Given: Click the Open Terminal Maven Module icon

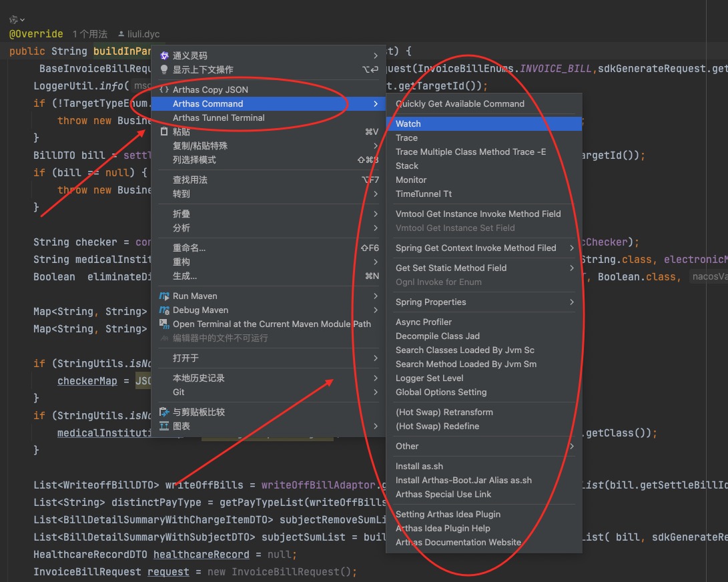Looking at the screenshot, I should tap(164, 324).
